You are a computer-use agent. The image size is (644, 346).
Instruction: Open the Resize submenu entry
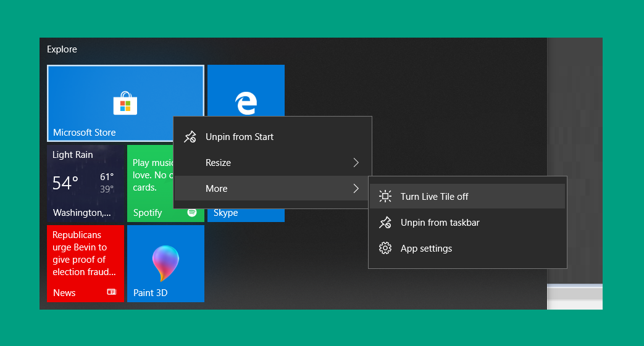[273, 163]
